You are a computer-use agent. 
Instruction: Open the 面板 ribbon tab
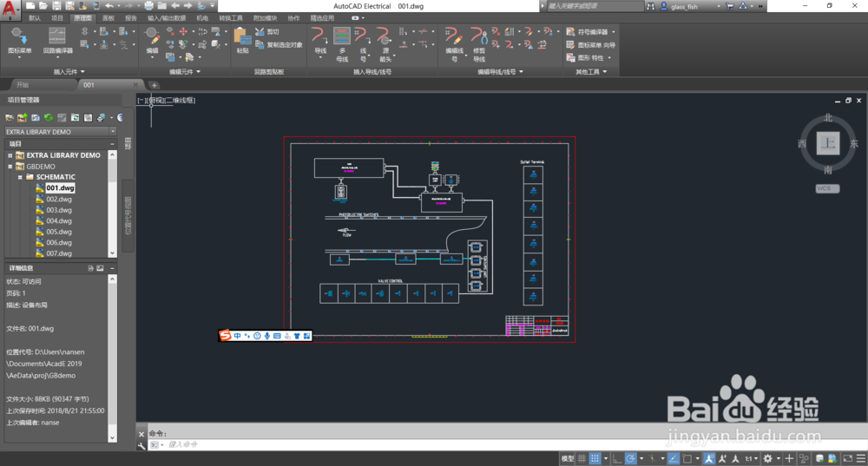coord(108,18)
